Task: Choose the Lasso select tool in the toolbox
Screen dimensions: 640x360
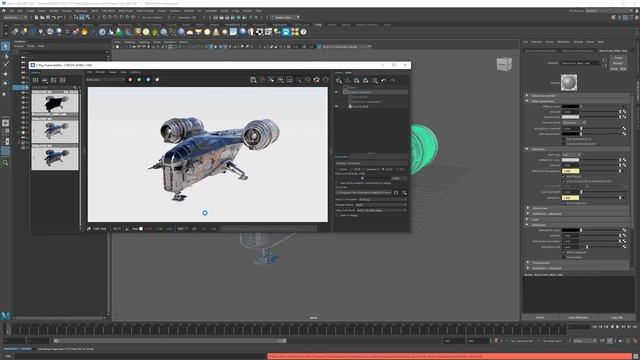Action: (5, 56)
